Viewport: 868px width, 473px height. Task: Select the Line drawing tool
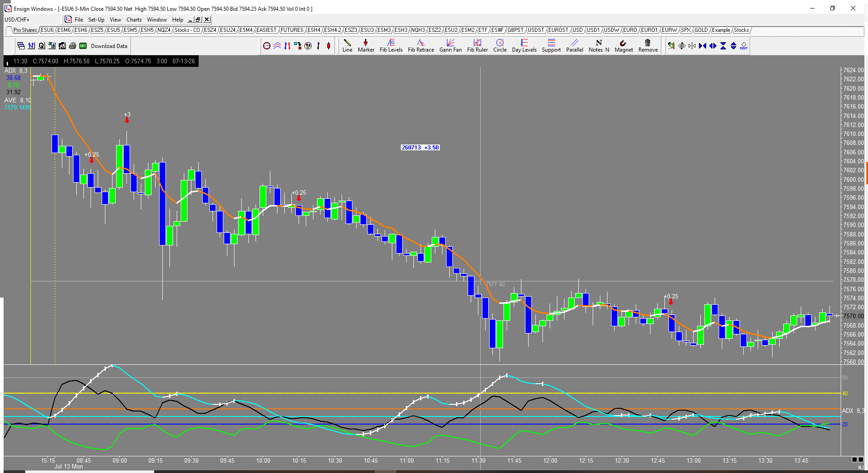pos(347,46)
